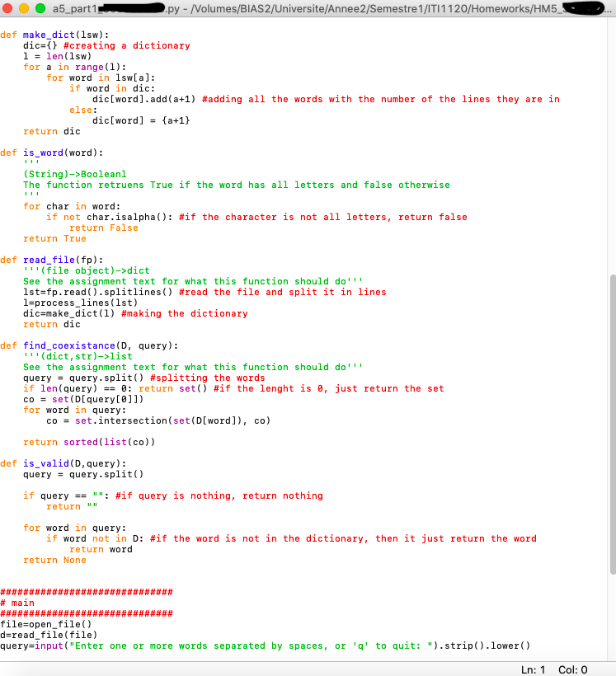Place cursor on def is_word line
616x676 pixels.
(51, 153)
